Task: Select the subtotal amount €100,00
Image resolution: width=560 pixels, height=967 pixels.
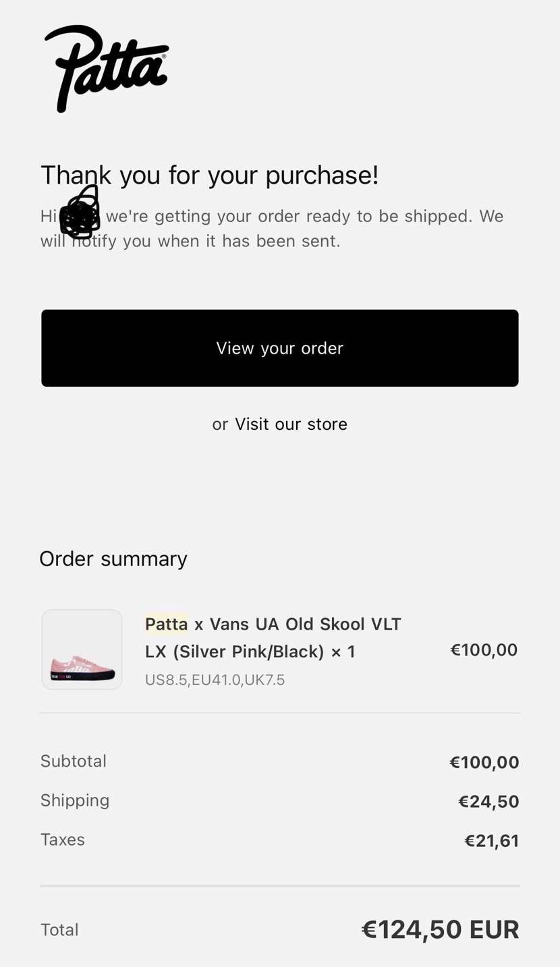Action: coord(484,763)
